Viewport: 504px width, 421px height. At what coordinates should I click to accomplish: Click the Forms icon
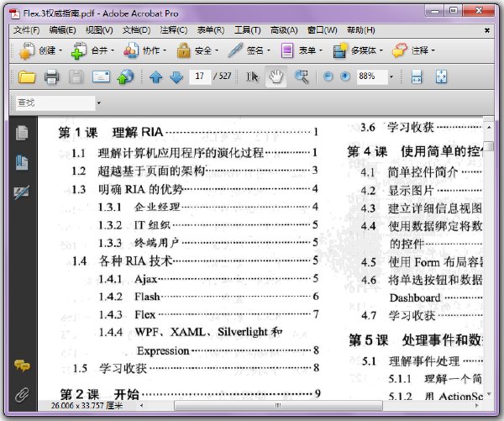tap(287, 50)
